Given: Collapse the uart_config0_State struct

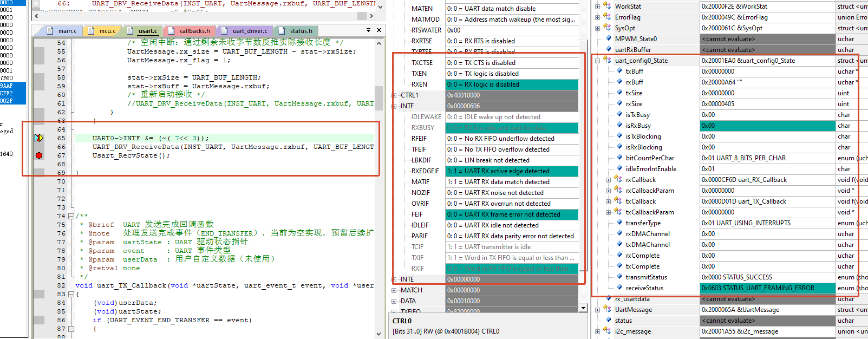Looking at the screenshot, I should (x=598, y=61).
